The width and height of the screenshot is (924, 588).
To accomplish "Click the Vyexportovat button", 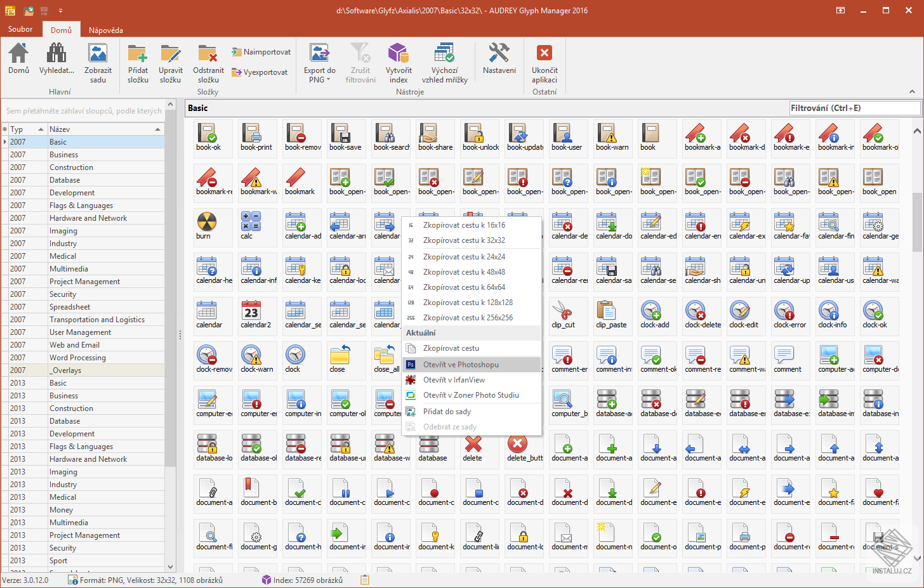I will click(x=260, y=72).
